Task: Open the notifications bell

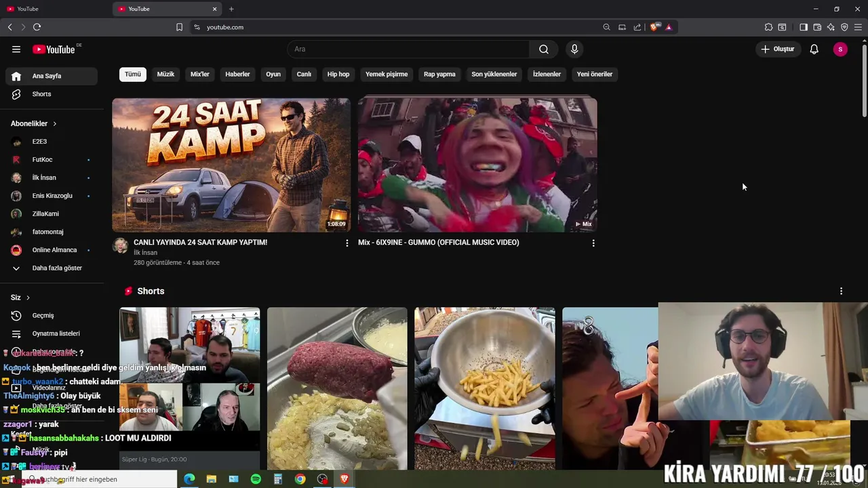Action: (814, 49)
